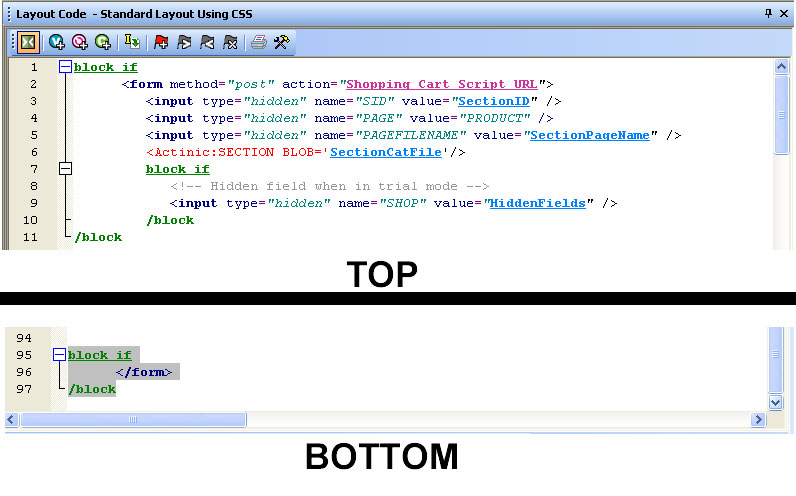Click the SectionPageName variable link
Image resolution: width=796 pixels, height=496 pixels.
(590, 135)
